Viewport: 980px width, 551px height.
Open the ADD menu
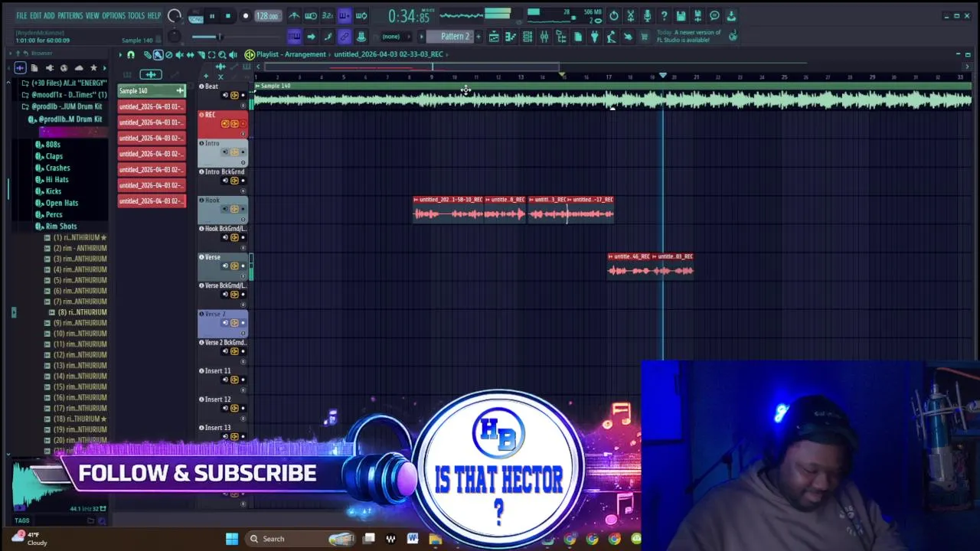[x=49, y=16]
